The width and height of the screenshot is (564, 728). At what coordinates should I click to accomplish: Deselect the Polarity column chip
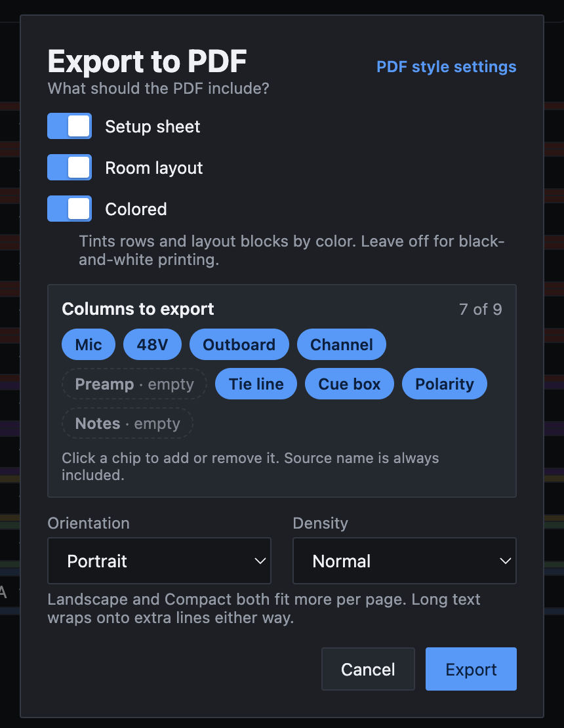coord(445,384)
